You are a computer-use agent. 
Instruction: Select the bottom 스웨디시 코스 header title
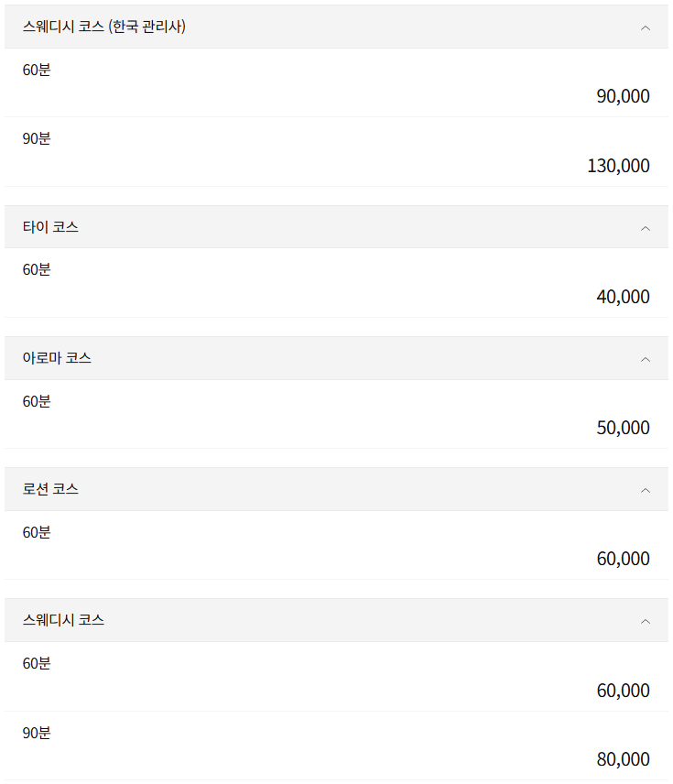click(63, 620)
